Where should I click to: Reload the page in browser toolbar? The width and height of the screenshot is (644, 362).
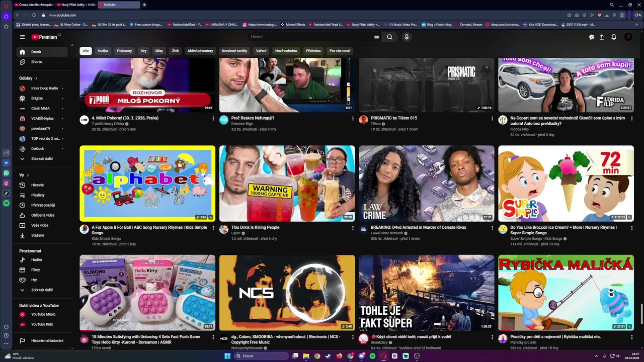34,15
